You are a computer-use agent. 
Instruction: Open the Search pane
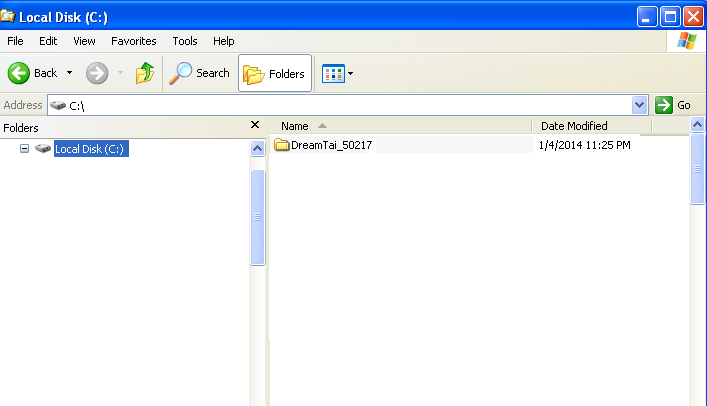coord(199,73)
